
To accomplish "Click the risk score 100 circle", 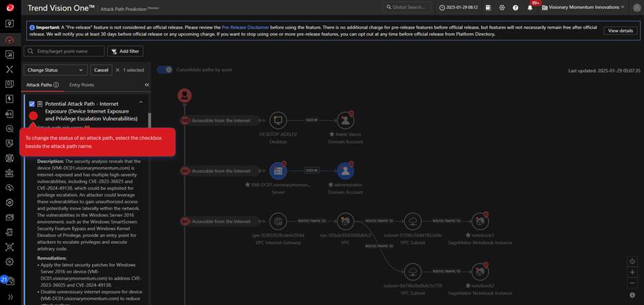I will pyautogui.click(x=185, y=121).
